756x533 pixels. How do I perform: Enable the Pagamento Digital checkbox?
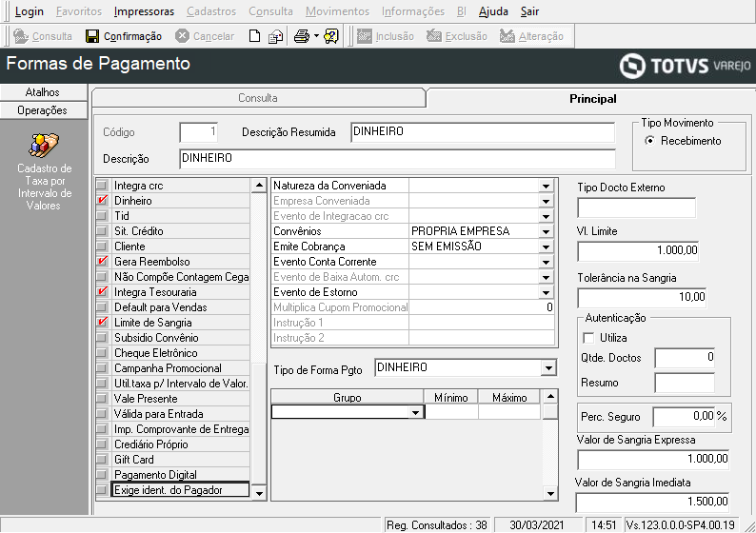(102, 475)
